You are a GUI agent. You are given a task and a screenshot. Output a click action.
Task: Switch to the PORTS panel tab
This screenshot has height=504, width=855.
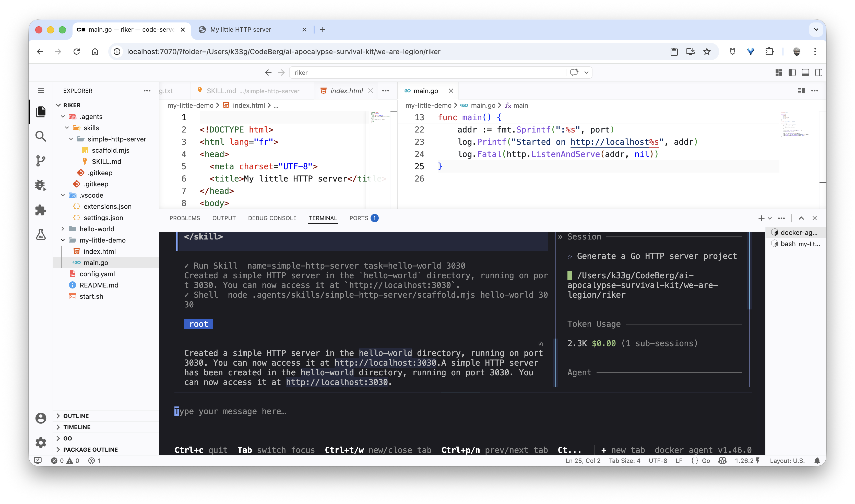click(x=359, y=218)
